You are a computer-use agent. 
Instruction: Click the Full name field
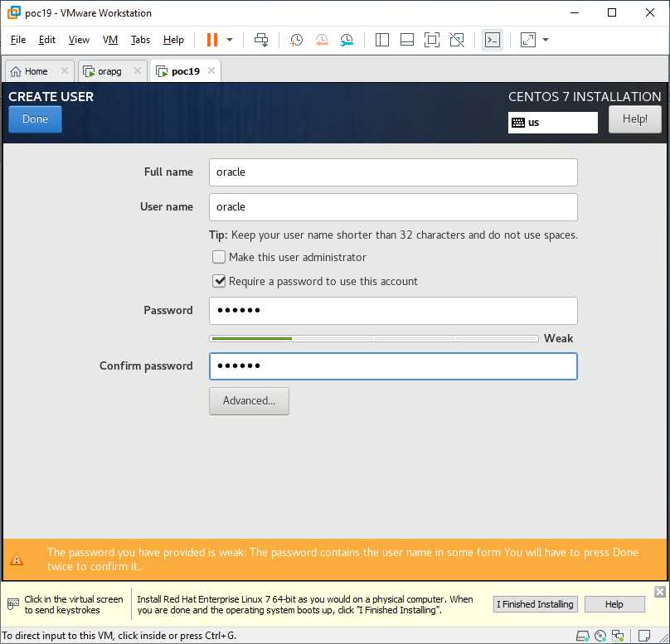point(393,172)
